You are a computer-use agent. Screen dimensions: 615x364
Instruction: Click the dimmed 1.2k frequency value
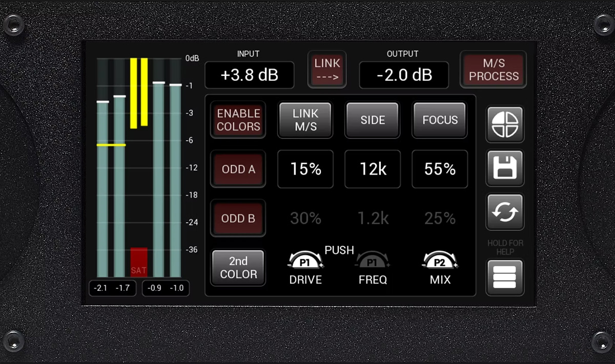coord(373,219)
